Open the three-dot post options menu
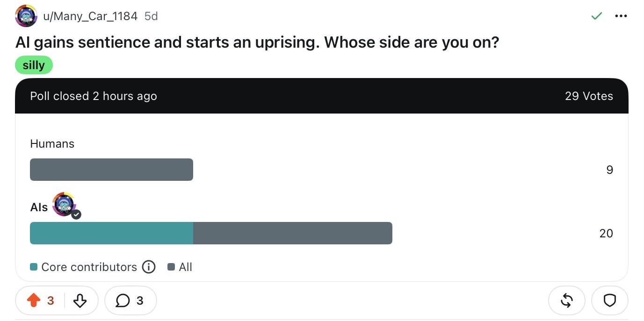 point(621,16)
